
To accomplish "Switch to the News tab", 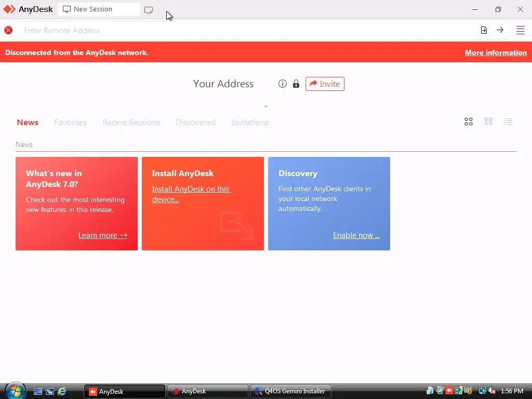I will (x=28, y=123).
